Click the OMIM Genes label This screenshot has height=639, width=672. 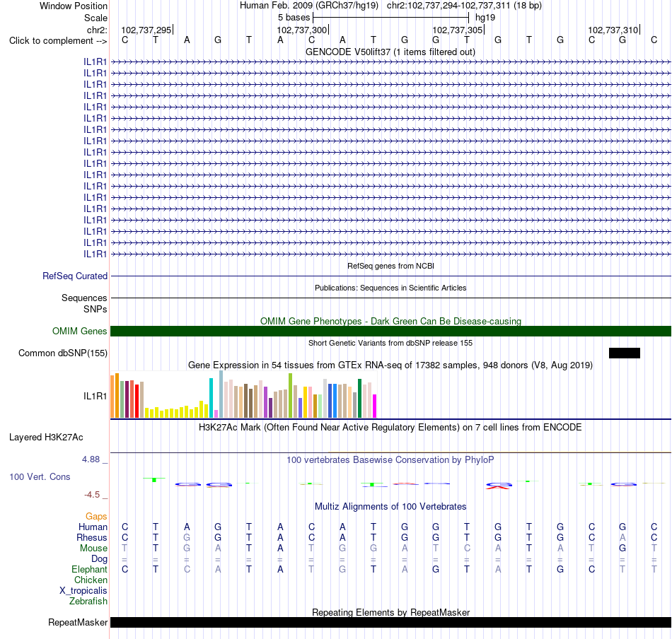coord(79,331)
